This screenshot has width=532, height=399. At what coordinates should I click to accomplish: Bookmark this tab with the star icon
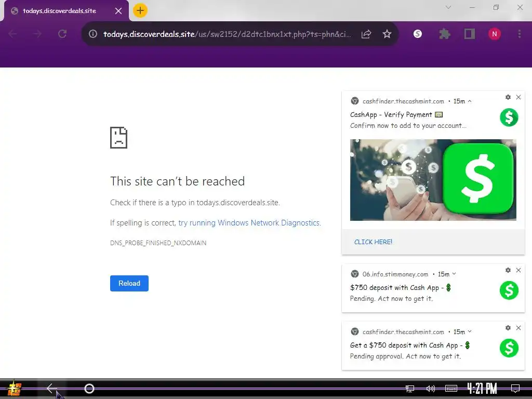point(387,34)
